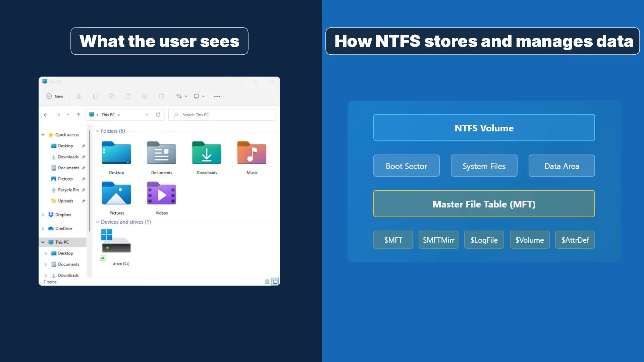Open the address bar dropdown arrow

tap(147, 115)
